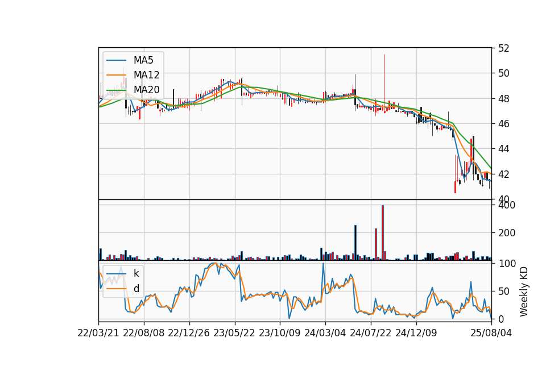This screenshot has height=392, width=546.
Task: Click the 200 volume axis label
Action: [x=507, y=233]
